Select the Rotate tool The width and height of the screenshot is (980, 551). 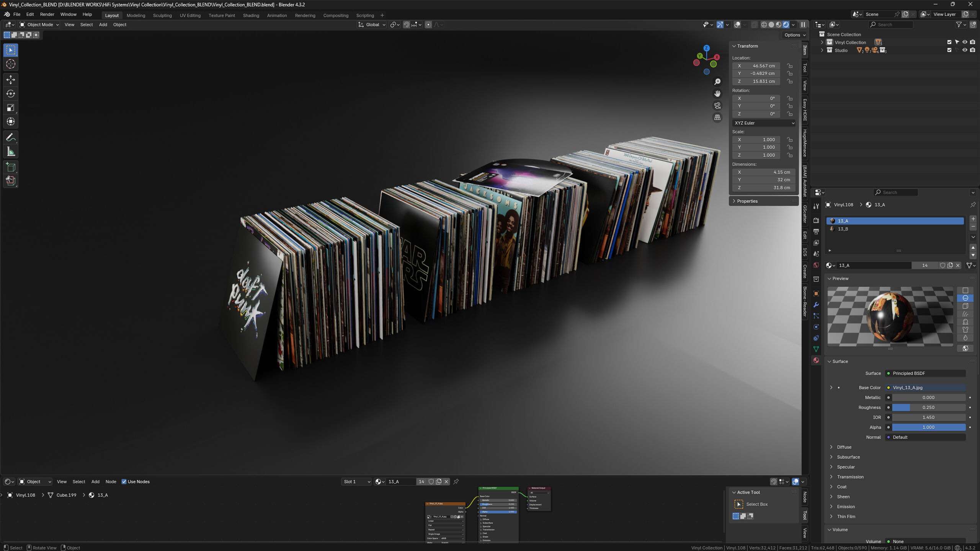[11, 94]
